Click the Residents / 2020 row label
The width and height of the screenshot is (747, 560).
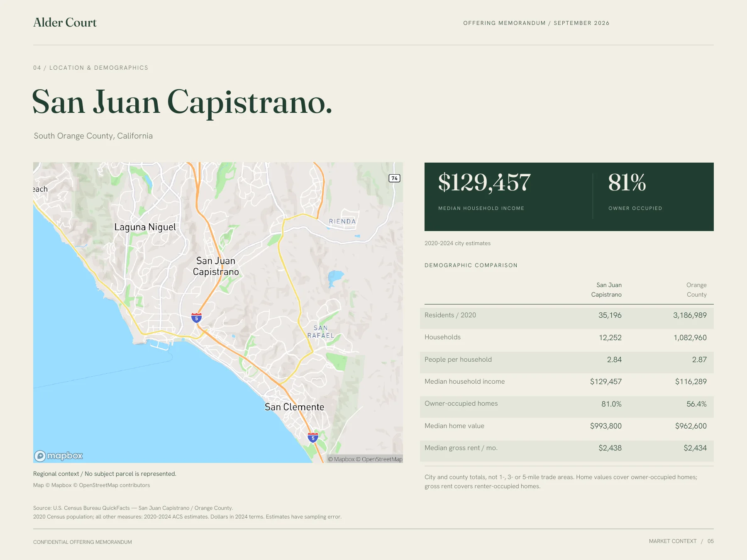[450, 315]
